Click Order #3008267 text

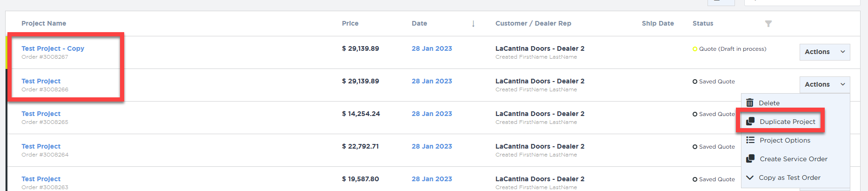coord(45,57)
